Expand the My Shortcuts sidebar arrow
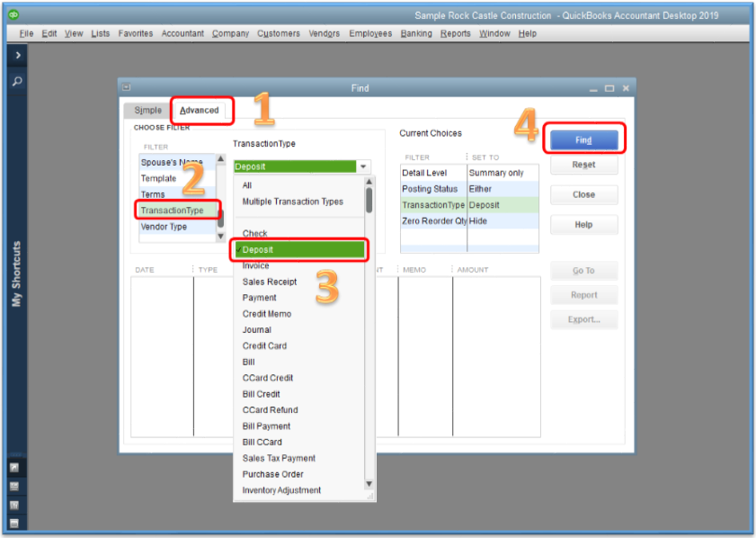Viewport: 756px width, 538px height. click(18, 55)
